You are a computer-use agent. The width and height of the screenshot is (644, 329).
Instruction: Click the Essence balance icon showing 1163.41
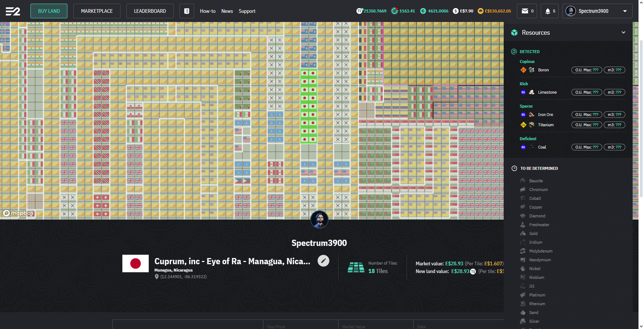[395, 11]
